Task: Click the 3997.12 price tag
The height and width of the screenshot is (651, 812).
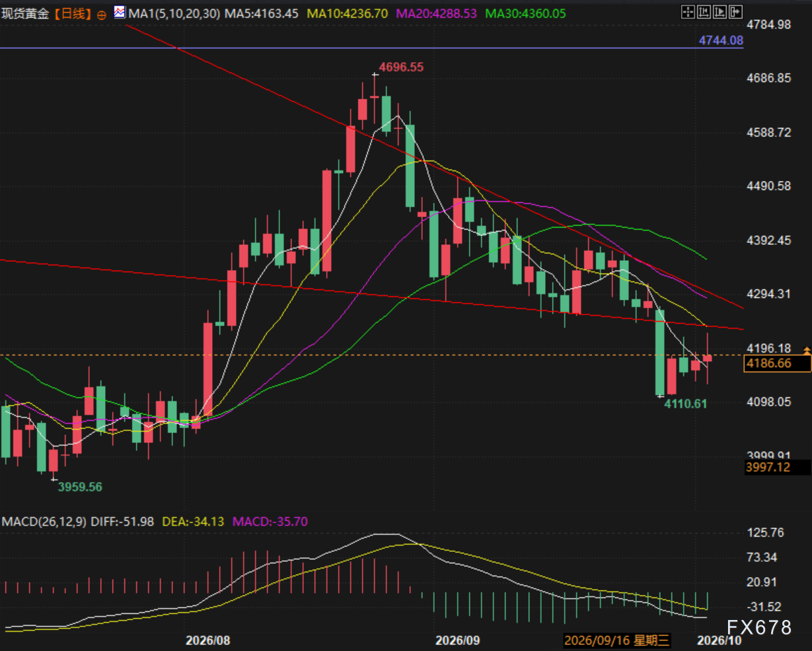Action: [776, 467]
